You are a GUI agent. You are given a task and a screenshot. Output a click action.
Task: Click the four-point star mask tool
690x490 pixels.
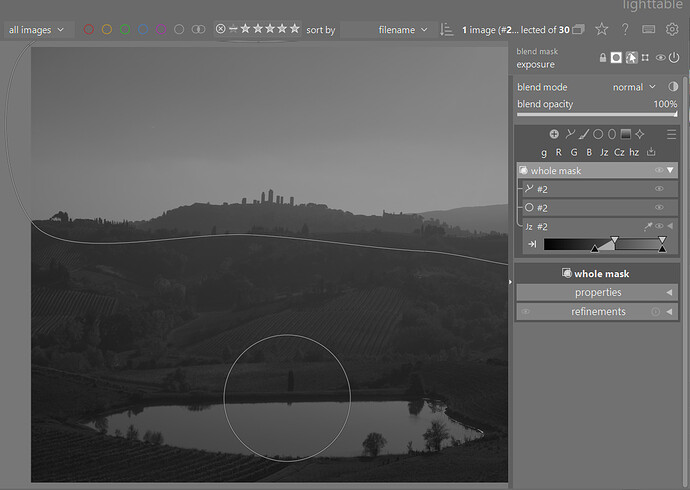[x=640, y=134]
